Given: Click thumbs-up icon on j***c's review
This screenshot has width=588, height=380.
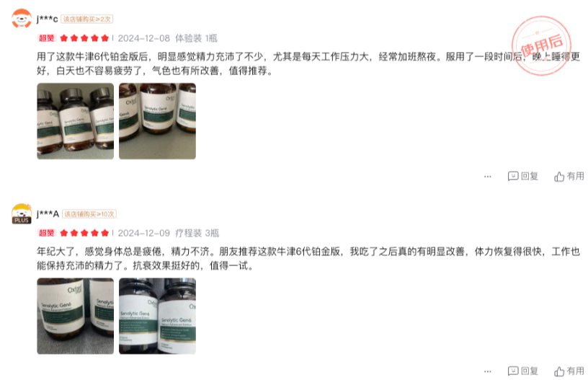Looking at the screenshot, I should pyautogui.click(x=559, y=177).
